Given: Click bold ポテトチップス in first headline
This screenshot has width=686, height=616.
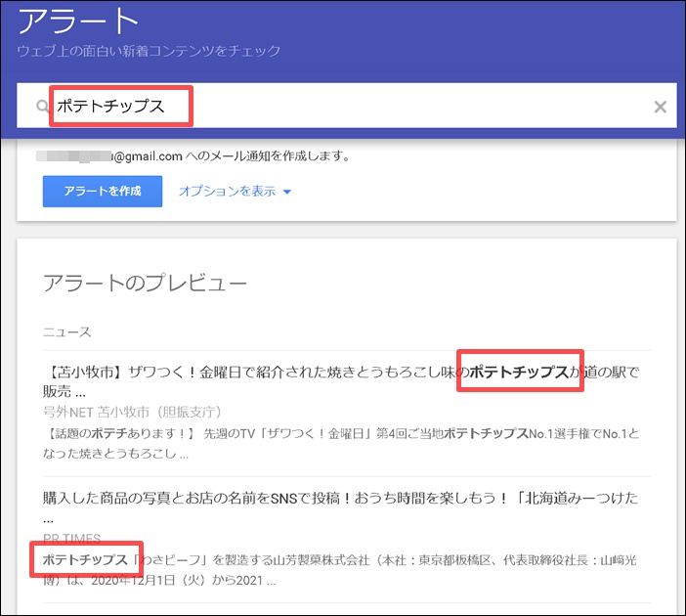Looking at the screenshot, I should point(519,373).
